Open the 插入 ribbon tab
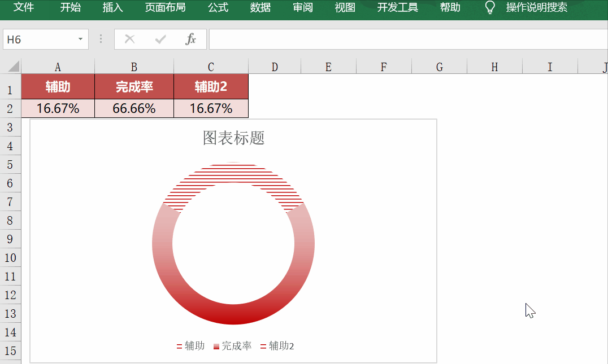This screenshot has width=608, height=364. tap(112, 7)
